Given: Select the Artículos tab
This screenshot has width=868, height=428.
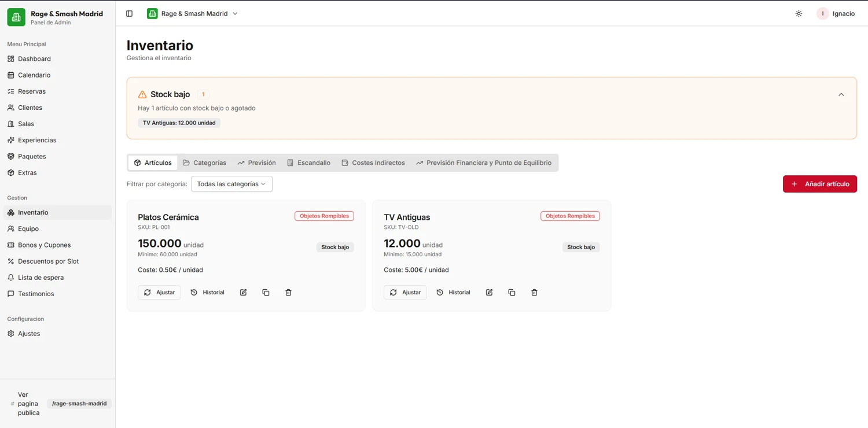Looking at the screenshot, I should point(153,163).
